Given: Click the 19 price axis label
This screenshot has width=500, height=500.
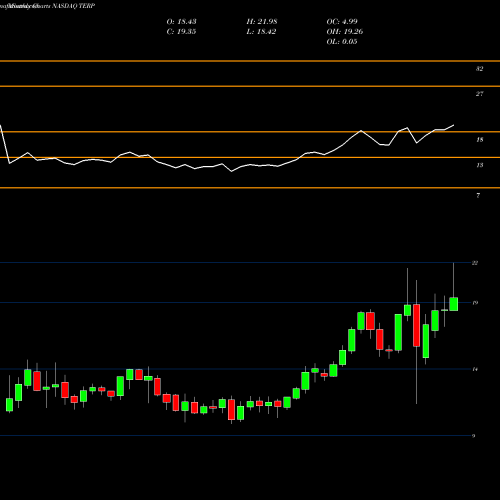Looking at the screenshot, I should click(x=475, y=303).
